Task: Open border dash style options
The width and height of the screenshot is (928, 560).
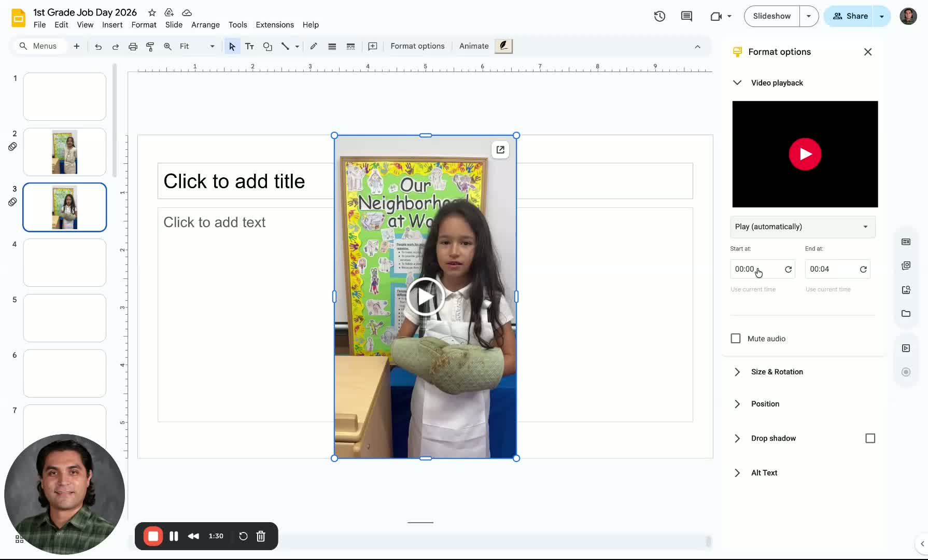Action: (350, 46)
